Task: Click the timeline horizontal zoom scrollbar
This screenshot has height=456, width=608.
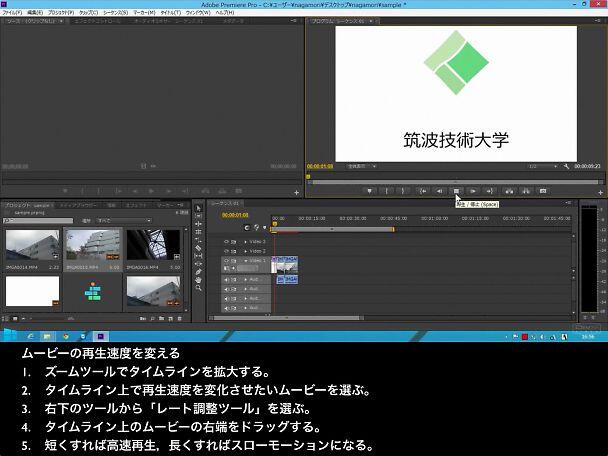Action: (288, 318)
